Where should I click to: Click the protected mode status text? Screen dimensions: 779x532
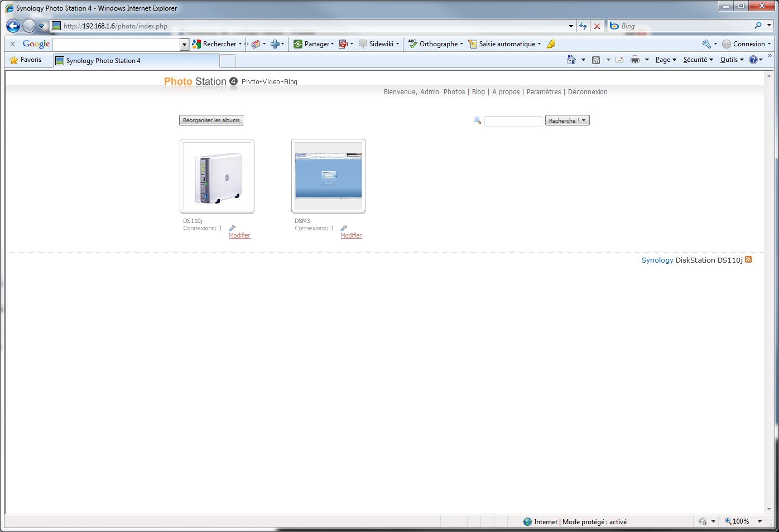(580, 522)
